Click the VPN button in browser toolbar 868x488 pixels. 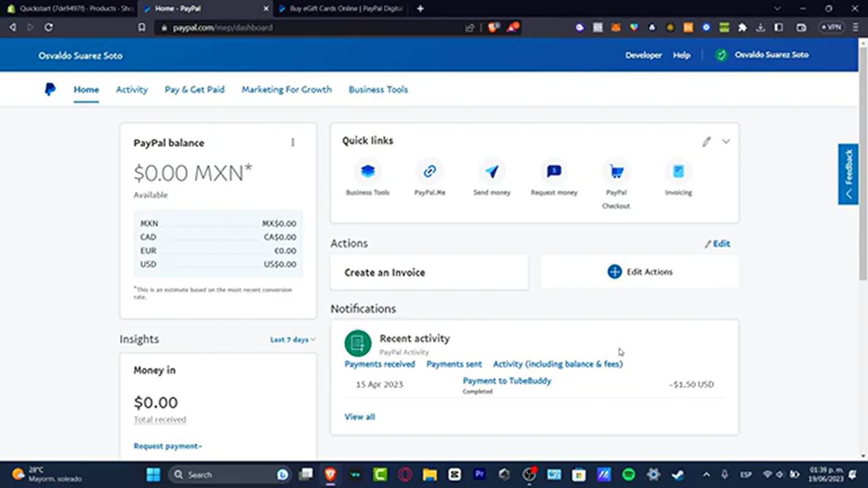(831, 27)
